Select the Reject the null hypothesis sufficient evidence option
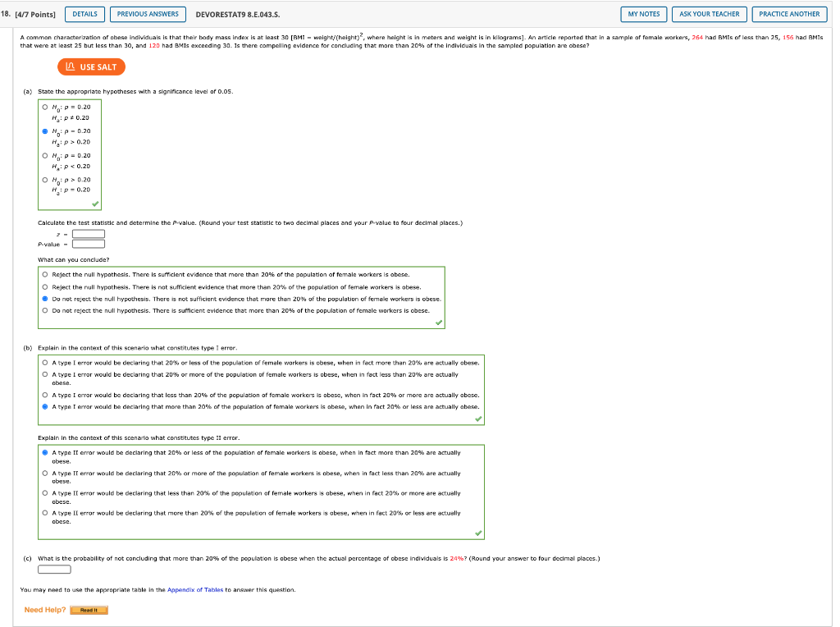The width and height of the screenshot is (840, 627). point(43,274)
